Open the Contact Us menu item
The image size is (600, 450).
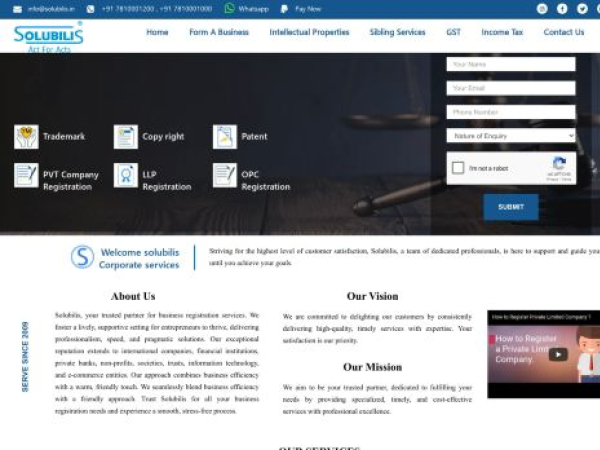coord(564,32)
